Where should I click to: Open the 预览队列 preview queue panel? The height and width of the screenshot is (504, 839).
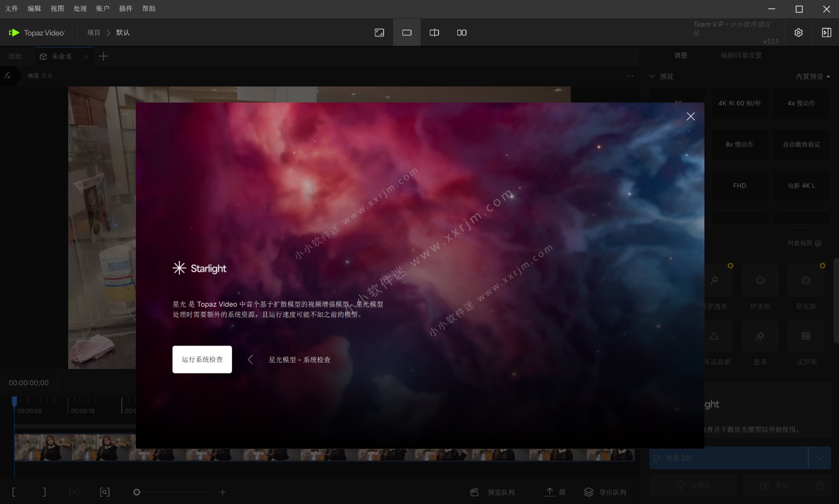pyautogui.click(x=492, y=492)
